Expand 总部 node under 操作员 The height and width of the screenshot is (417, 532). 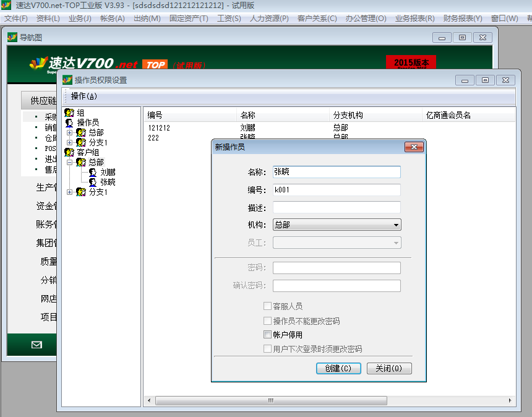tap(69, 132)
